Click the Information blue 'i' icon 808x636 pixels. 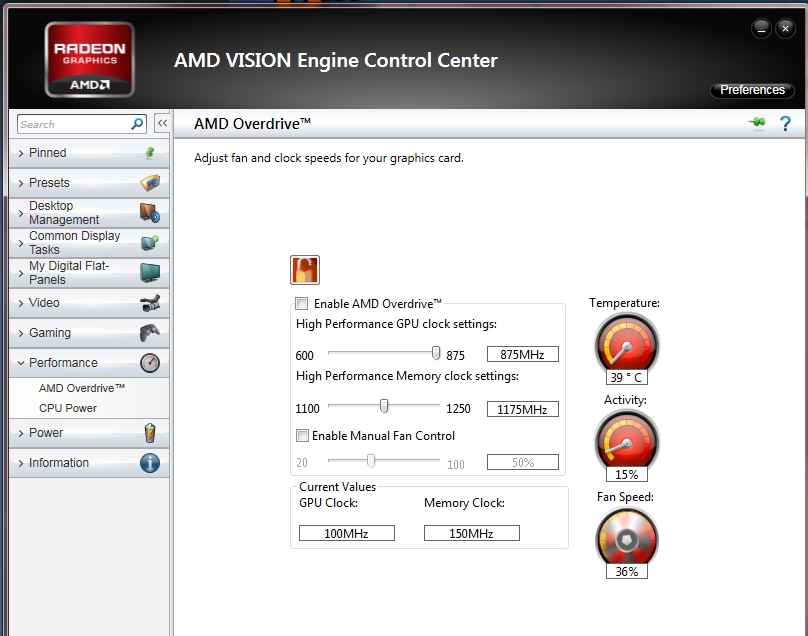[150, 463]
